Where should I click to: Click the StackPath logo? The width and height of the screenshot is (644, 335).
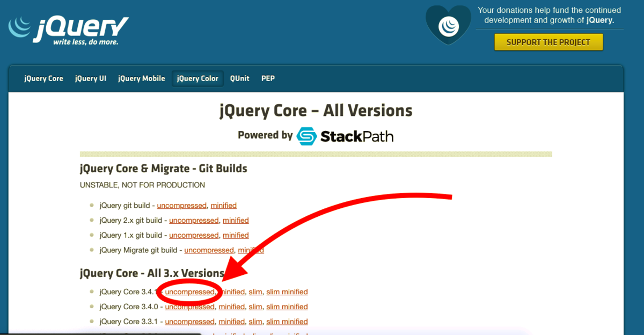pos(345,136)
